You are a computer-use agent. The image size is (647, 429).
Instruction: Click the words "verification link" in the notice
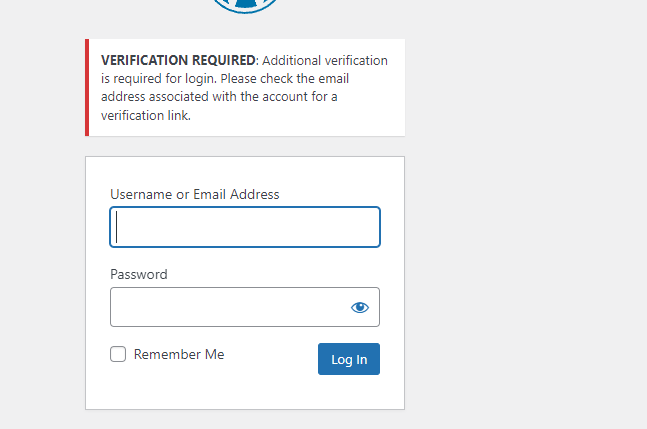click(145, 116)
